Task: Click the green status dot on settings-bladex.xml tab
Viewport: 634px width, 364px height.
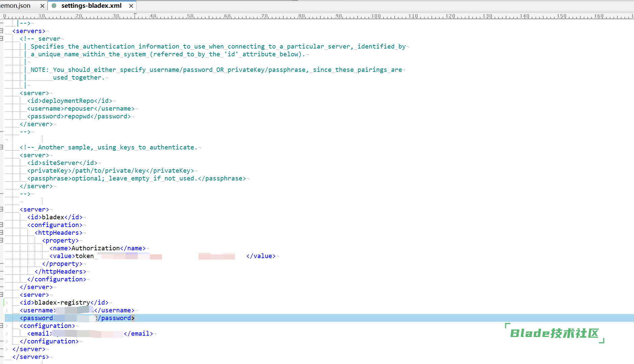Action: point(54,6)
